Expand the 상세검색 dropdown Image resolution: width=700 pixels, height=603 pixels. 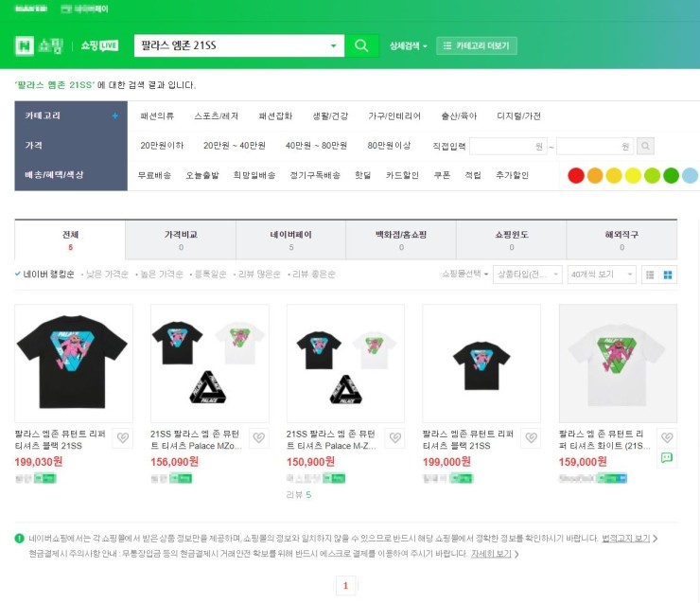[x=408, y=45]
